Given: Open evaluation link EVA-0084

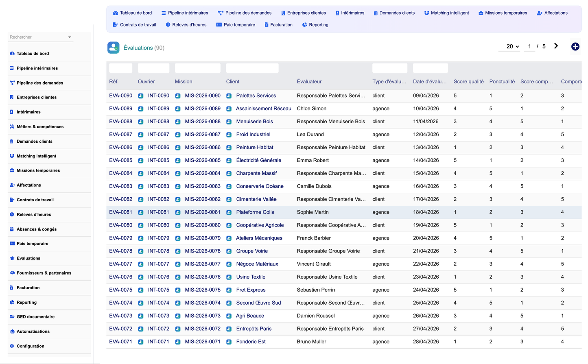Looking at the screenshot, I should (x=120, y=173).
